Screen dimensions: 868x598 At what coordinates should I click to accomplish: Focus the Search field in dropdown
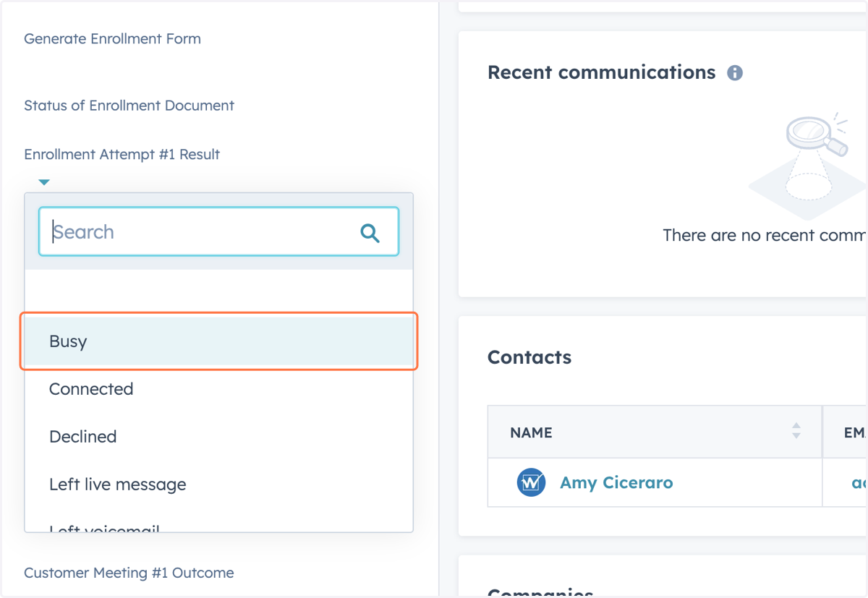click(x=218, y=231)
